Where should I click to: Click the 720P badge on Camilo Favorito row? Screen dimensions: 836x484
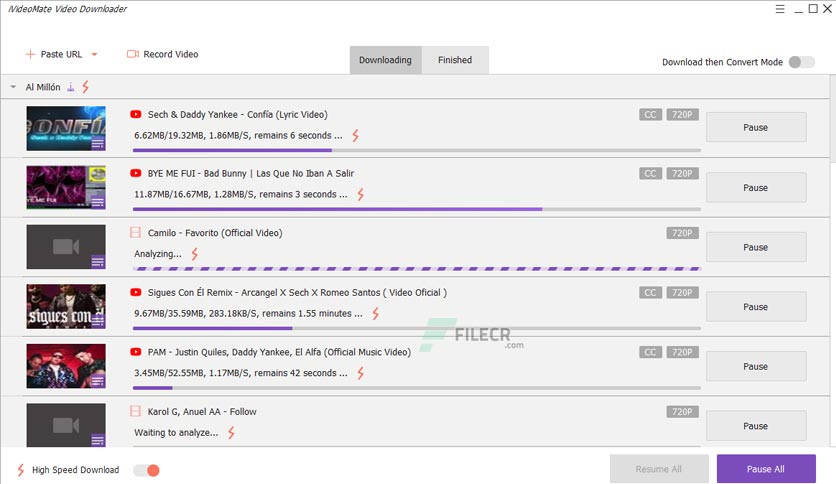click(682, 233)
